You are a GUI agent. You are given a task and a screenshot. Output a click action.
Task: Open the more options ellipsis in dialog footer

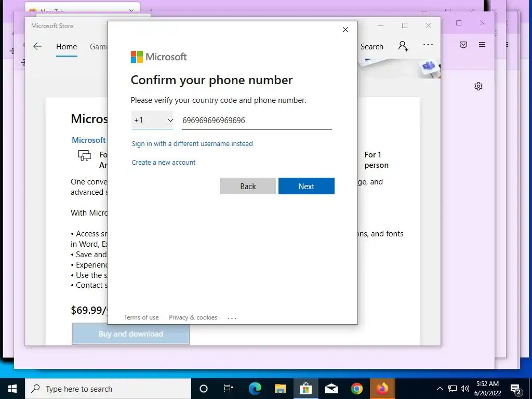click(232, 318)
